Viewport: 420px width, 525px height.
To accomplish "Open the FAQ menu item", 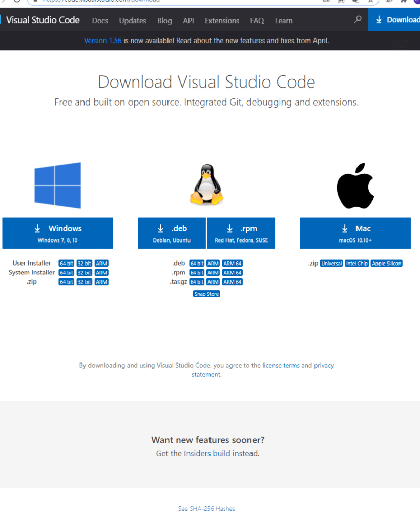I will (257, 21).
